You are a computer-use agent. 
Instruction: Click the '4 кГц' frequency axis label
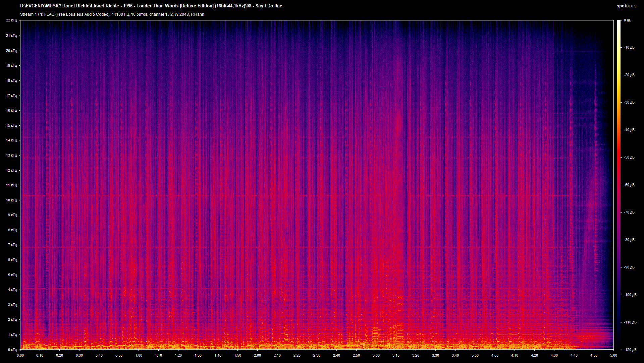[x=12, y=290]
